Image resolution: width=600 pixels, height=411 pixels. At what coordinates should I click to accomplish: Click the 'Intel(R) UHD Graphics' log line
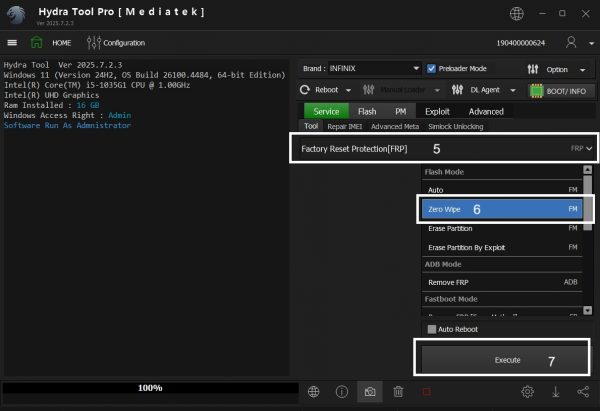click(x=51, y=95)
